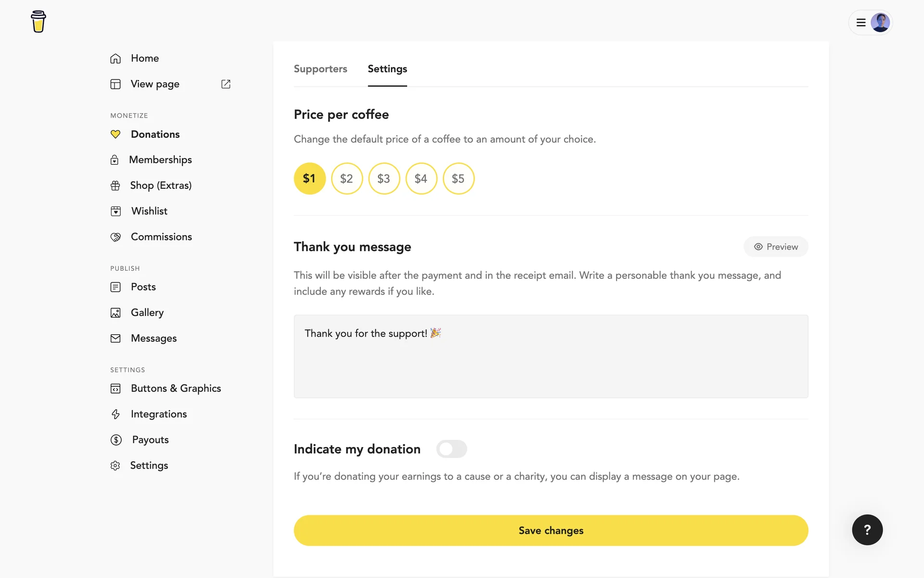
Task: Switch to the Supporters tab
Action: pos(321,69)
